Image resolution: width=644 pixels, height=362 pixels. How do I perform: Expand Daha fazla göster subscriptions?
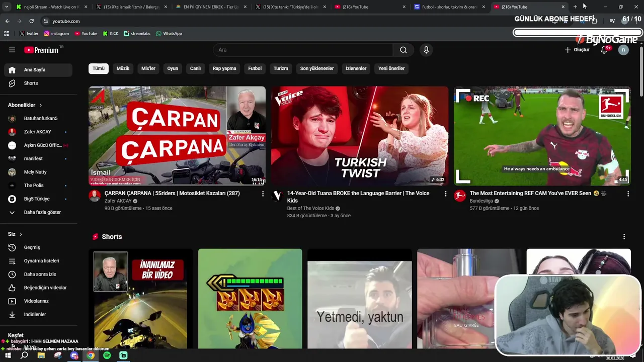38,212
